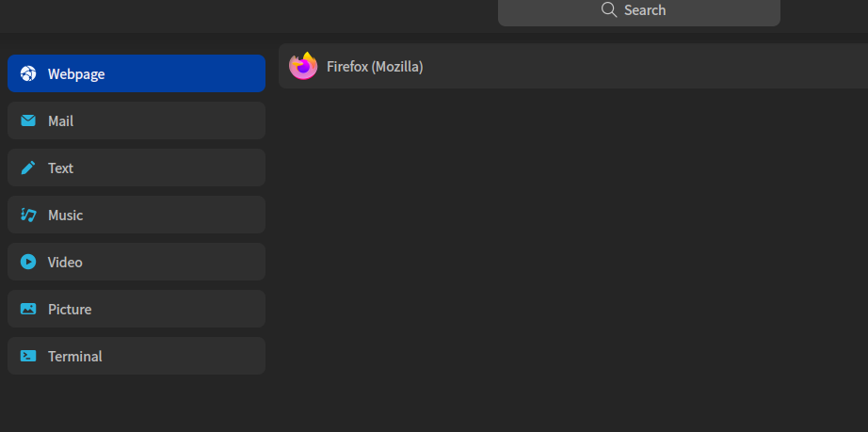Image resolution: width=868 pixels, height=432 pixels.
Task: Choose the Picture category
Action: [x=137, y=309]
